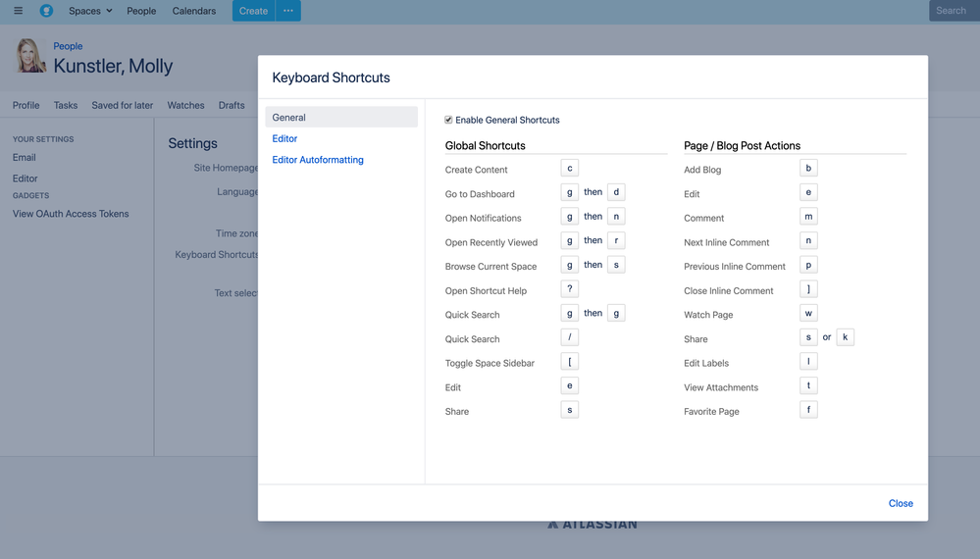Open the Saved for later tab
The image size is (980, 559).
(x=123, y=106)
